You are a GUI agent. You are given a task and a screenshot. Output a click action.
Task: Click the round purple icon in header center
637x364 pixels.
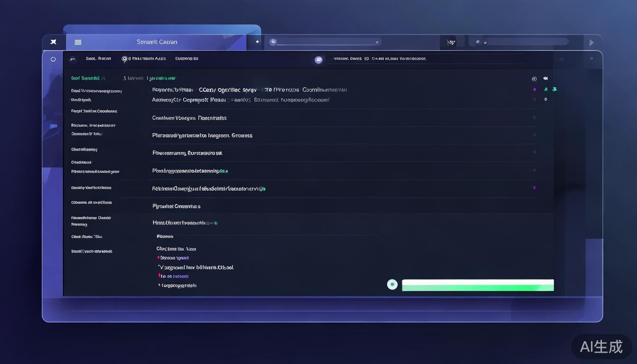point(318,60)
